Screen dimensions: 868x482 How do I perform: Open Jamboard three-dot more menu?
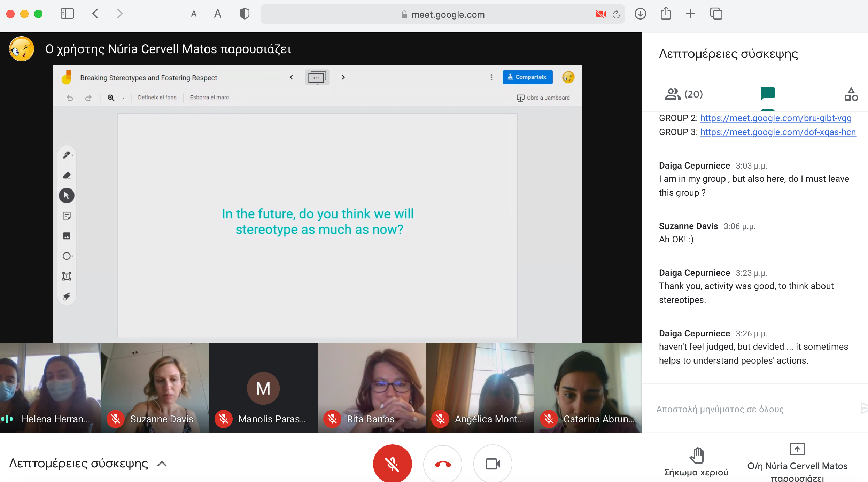[x=491, y=77]
